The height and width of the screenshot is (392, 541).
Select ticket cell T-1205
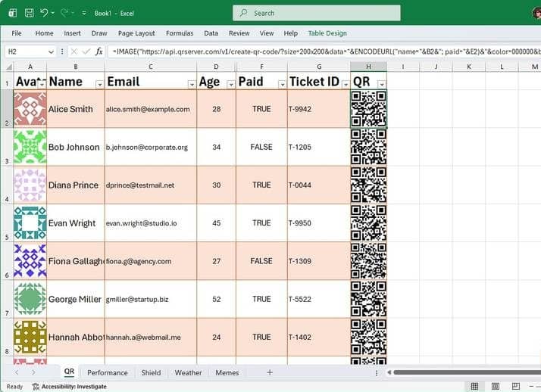[x=318, y=147]
